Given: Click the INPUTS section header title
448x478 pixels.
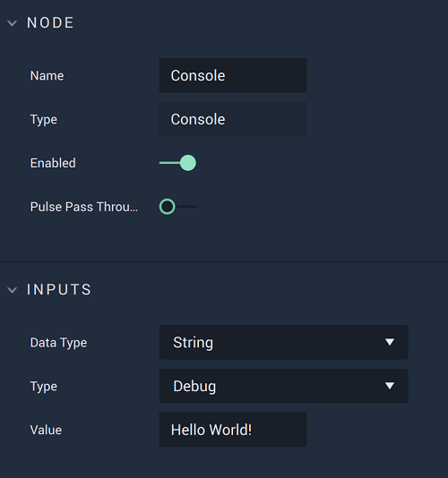Looking at the screenshot, I should coord(59,290).
